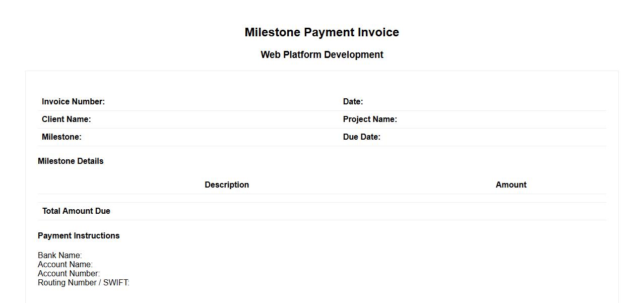Click the blank space after Project Name

coord(499,119)
